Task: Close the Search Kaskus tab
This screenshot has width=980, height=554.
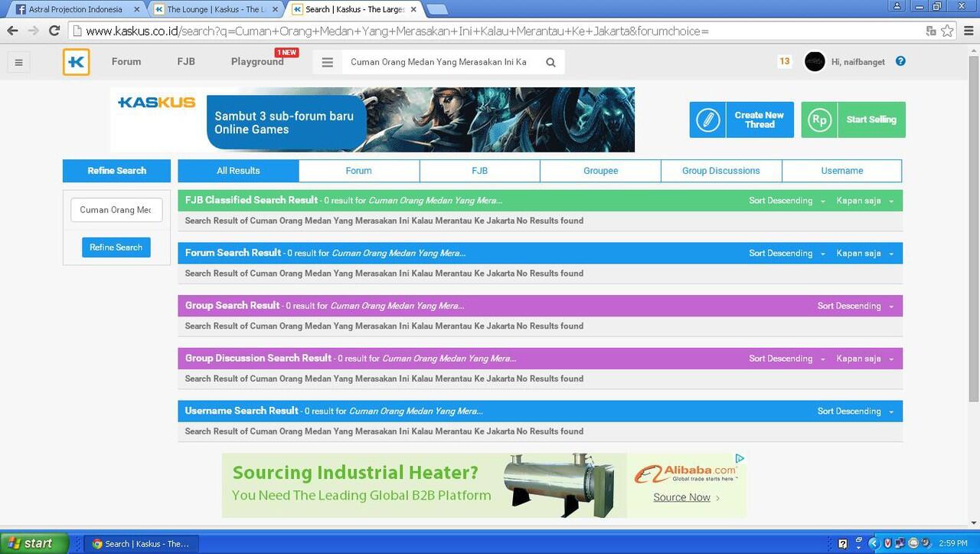Action: (413, 9)
